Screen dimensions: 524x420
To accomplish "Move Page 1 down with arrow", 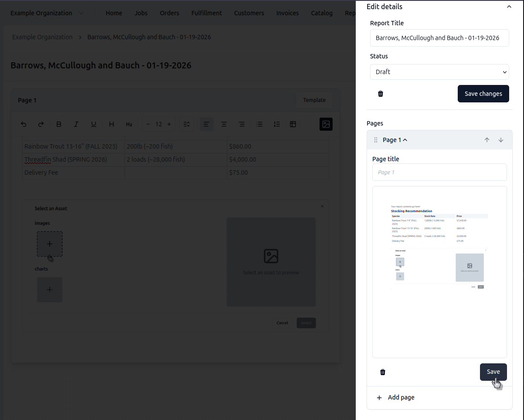I will point(501,140).
